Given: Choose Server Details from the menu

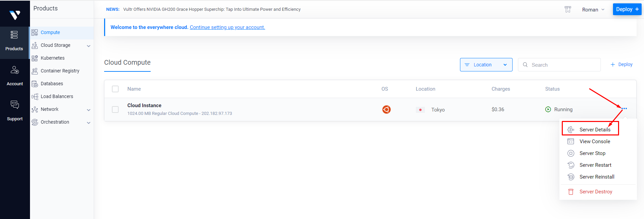Looking at the screenshot, I should (x=595, y=130).
